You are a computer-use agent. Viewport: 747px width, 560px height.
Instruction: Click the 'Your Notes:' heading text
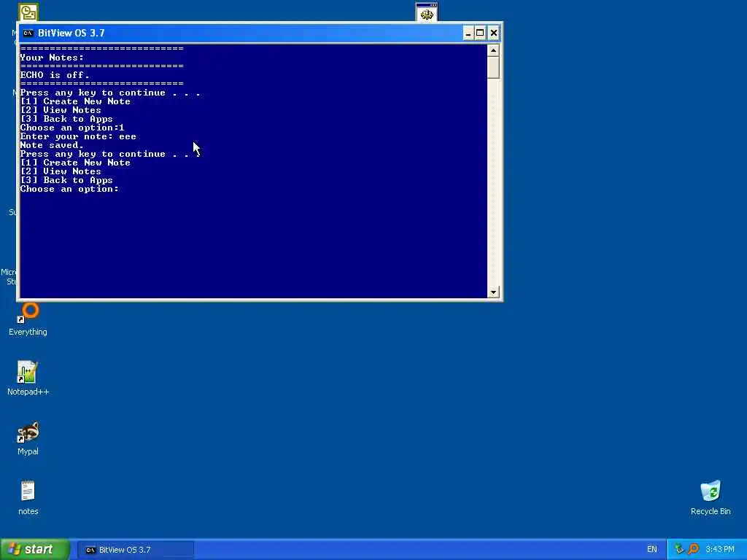pyautogui.click(x=52, y=58)
